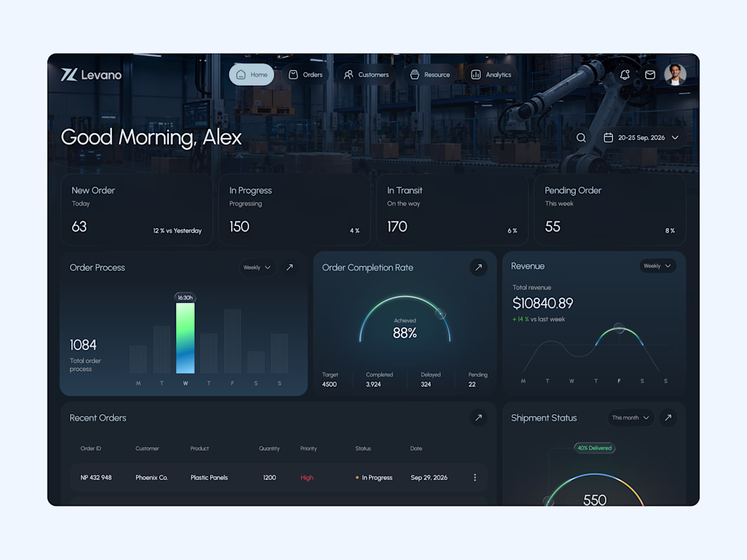This screenshot has width=747, height=560.
Task: Click the 16:30h bar tooltip
Action: 185,297
